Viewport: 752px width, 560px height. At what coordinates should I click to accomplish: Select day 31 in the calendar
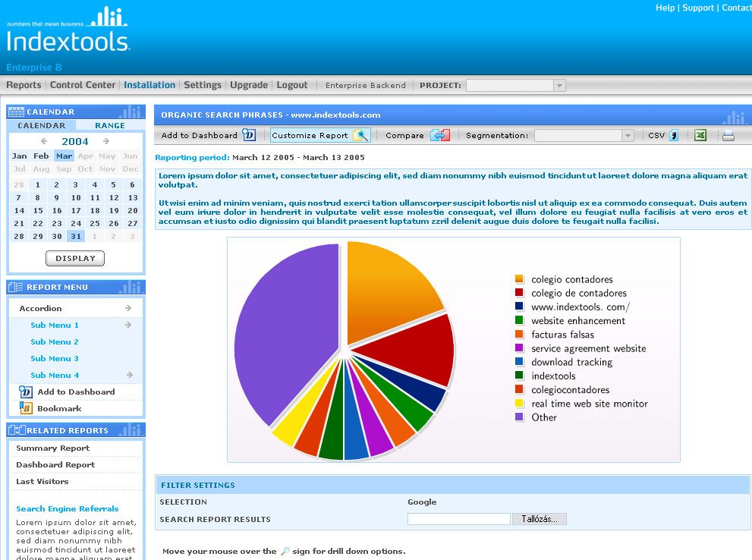76,236
